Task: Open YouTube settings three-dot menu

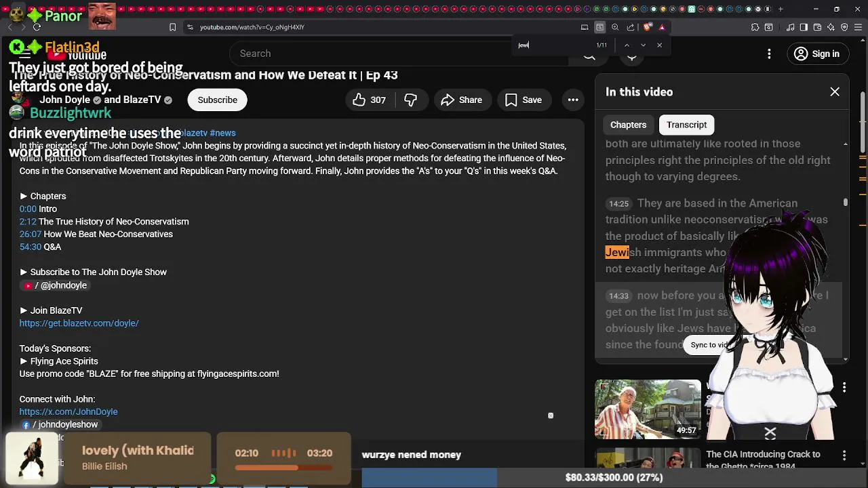Action: click(x=769, y=54)
